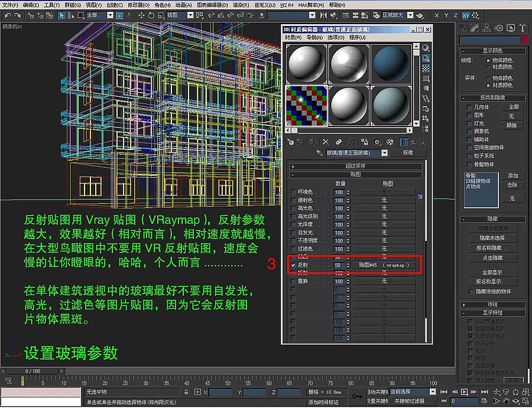Uncheck the 反射 map checkbox
Image resolution: width=532 pixels, height=408 pixels.
pyautogui.click(x=294, y=266)
